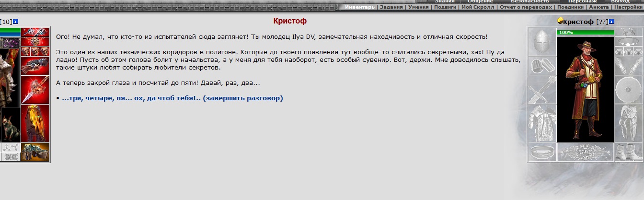
Task: Click Кристоф's character portrait
Action: (x=586, y=89)
